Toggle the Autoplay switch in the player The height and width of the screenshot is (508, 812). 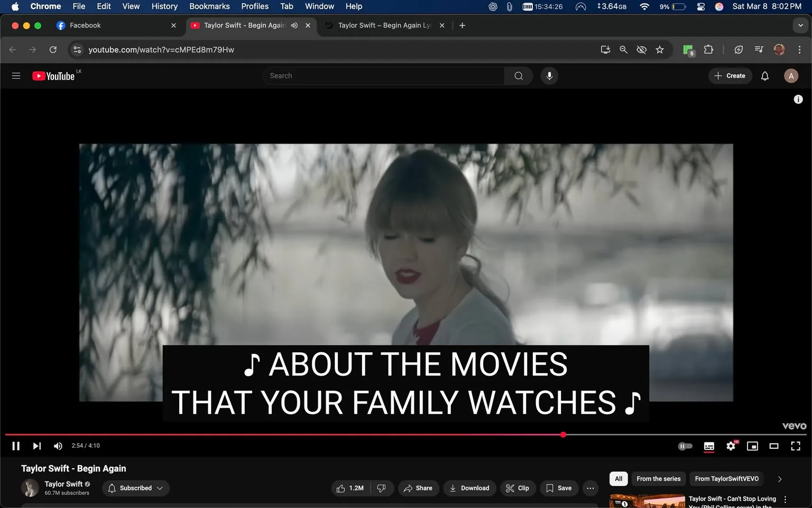point(685,446)
